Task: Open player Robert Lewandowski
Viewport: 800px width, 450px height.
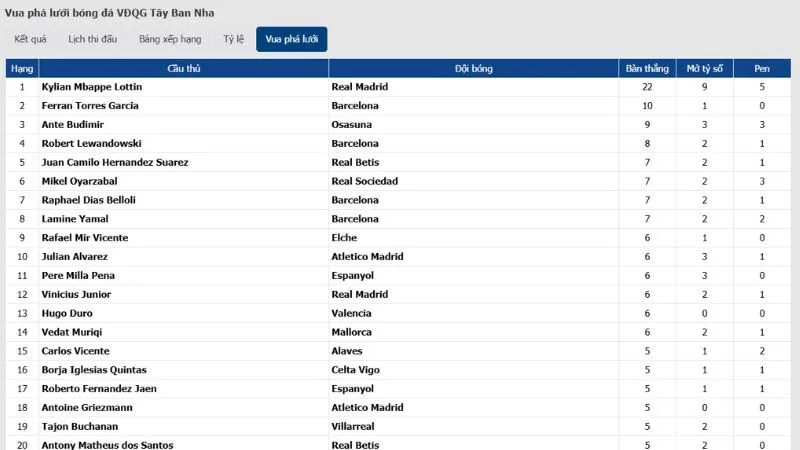Action: click(x=85, y=143)
